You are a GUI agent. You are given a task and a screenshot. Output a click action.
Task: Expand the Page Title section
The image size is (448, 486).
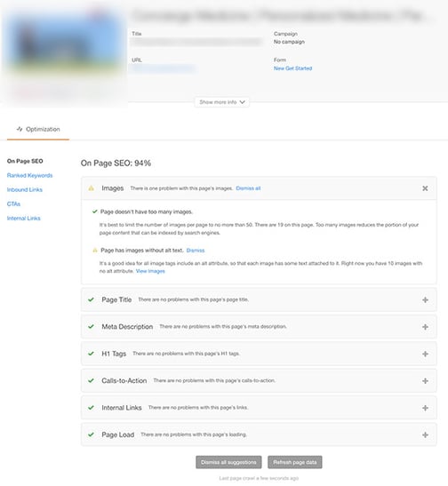tap(425, 299)
